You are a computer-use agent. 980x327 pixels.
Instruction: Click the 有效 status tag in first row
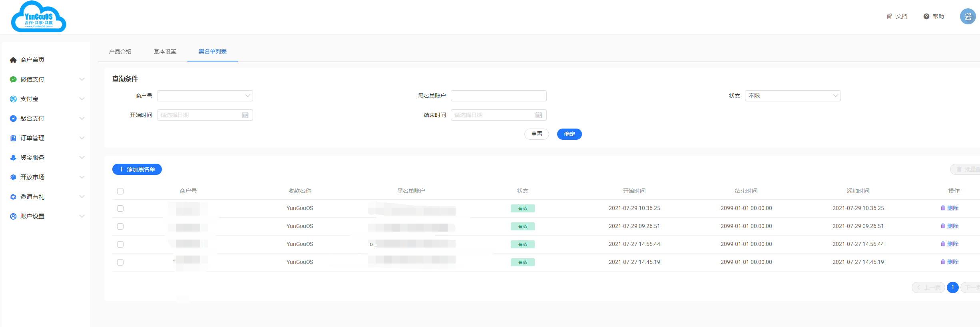tap(523, 208)
